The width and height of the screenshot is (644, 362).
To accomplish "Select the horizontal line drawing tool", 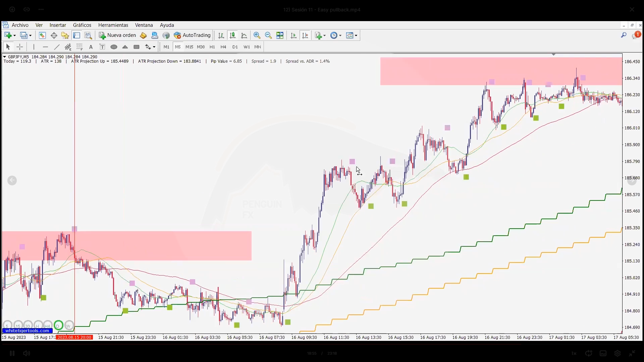I will [45, 47].
